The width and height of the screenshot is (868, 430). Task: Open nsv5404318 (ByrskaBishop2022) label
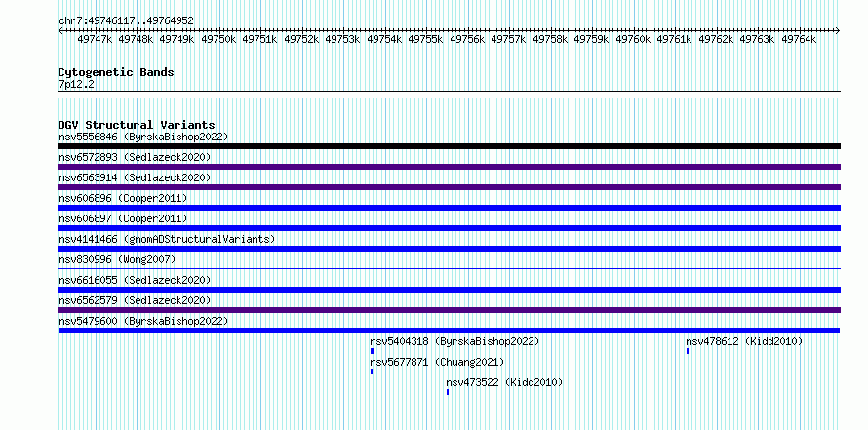454,341
